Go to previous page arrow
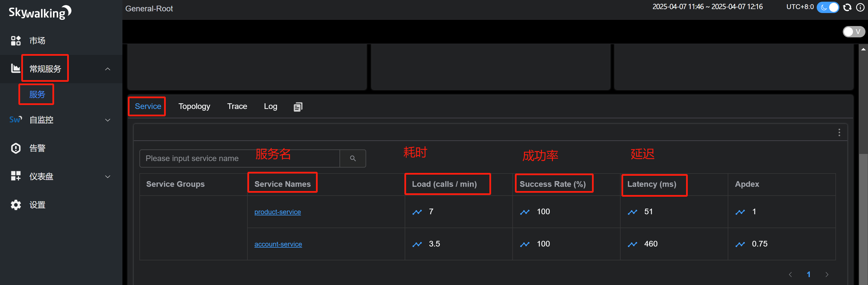The width and height of the screenshot is (868, 285). point(790,274)
